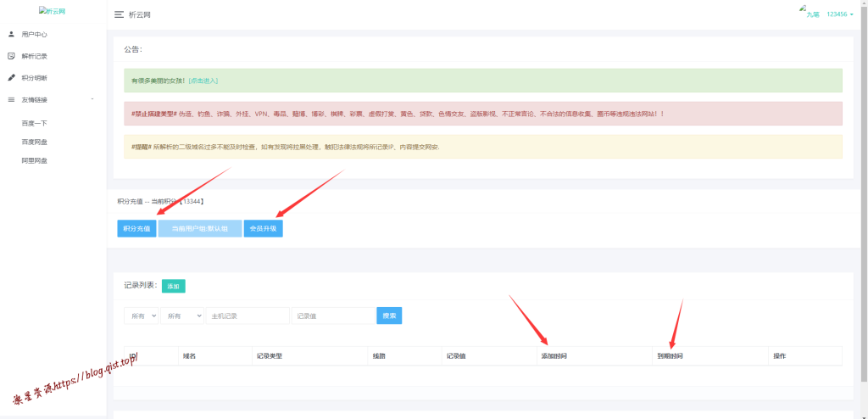868x419 pixels.
Task: Click the 九策 avatar image
Action: pyautogui.click(x=810, y=12)
